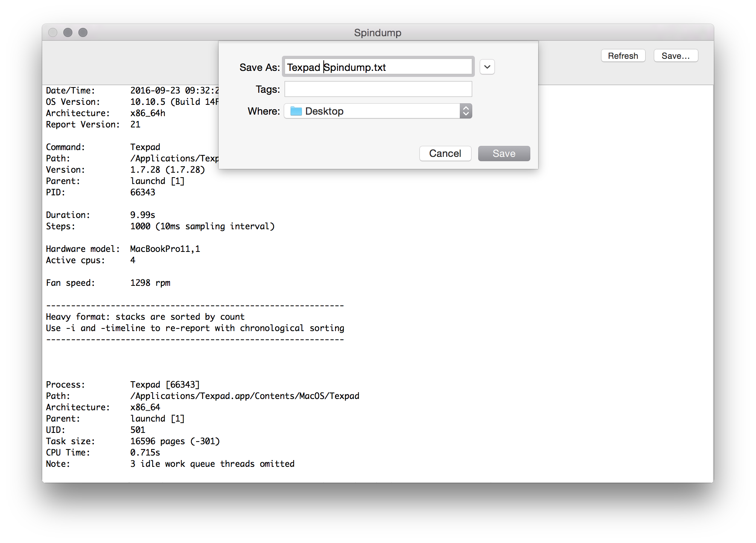The width and height of the screenshot is (756, 543).
Task: Click the OS Version value 10.10.5
Action: (148, 102)
